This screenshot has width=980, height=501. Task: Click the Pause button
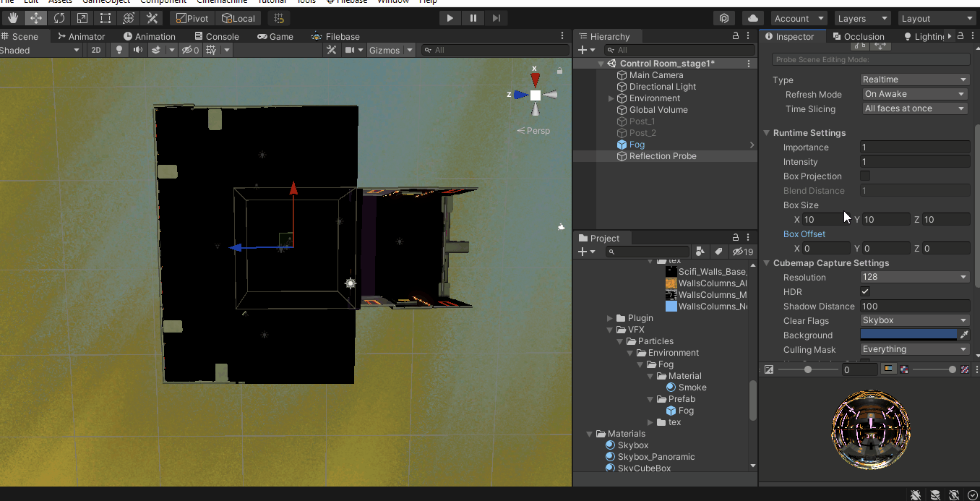coord(473,18)
